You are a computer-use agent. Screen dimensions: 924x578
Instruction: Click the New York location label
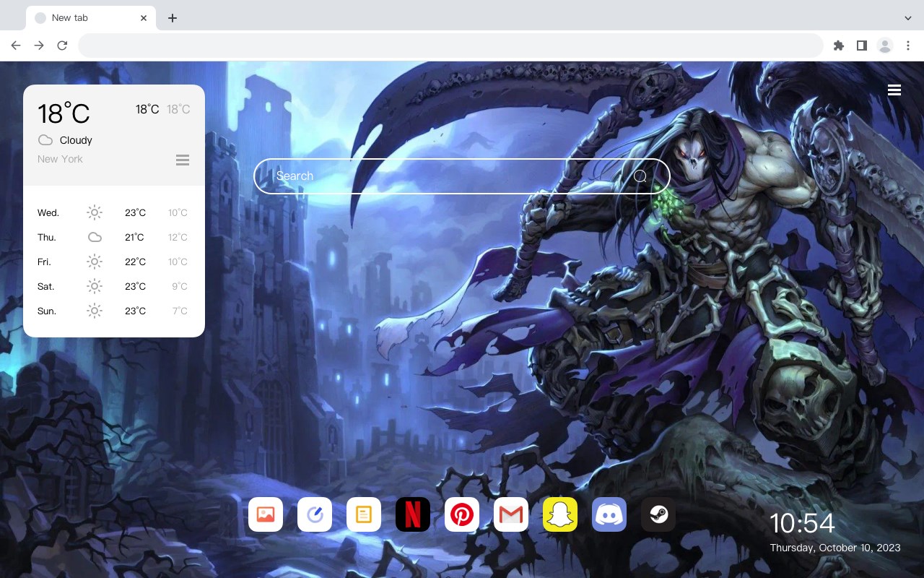[x=60, y=159]
